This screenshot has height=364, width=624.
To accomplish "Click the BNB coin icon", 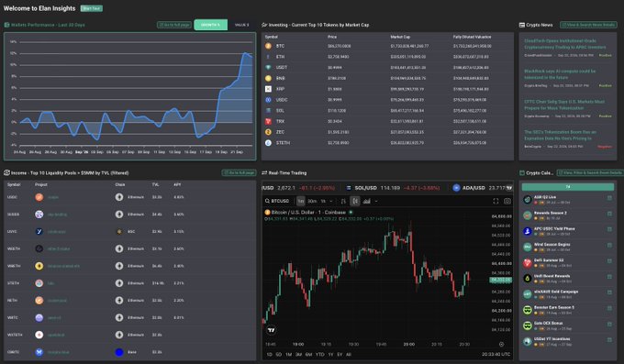I will coord(268,78).
